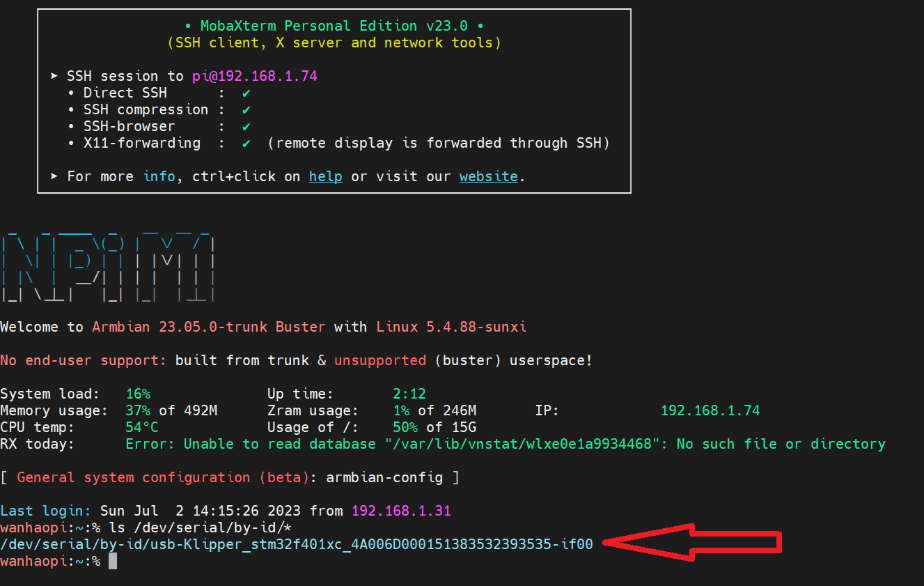The width and height of the screenshot is (924, 586).
Task: Click last login source 192.168.1.31
Action: pyautogui.click(x=401, y=511)
